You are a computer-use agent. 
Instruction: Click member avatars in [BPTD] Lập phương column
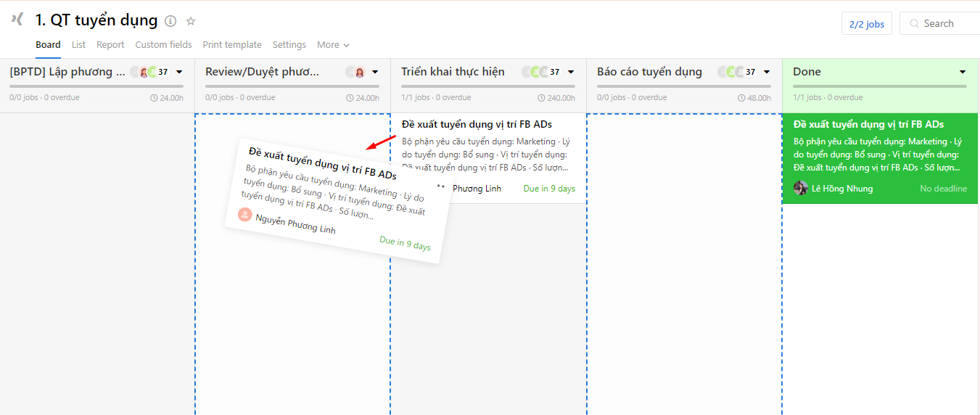pyautogui.click(x=149, y=72)
